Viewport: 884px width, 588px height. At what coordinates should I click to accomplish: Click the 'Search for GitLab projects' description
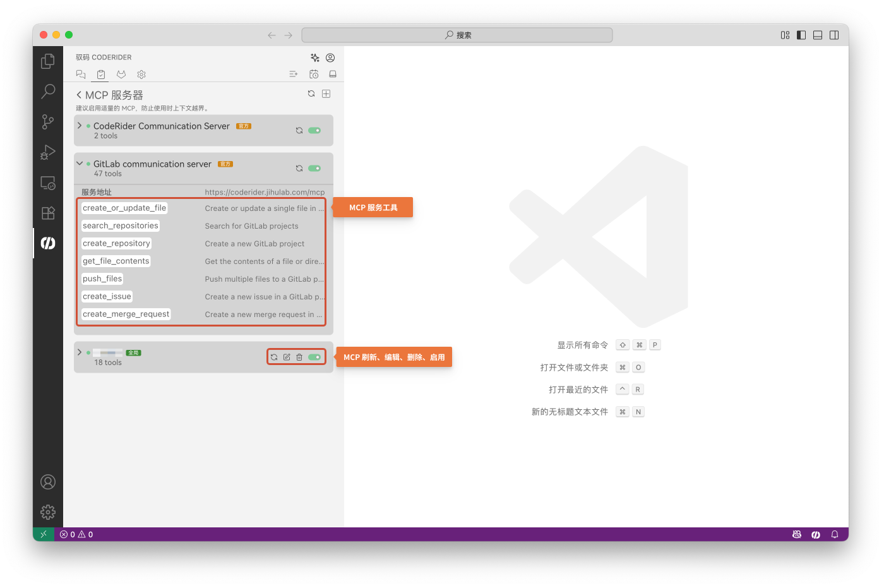click(251, 226)
